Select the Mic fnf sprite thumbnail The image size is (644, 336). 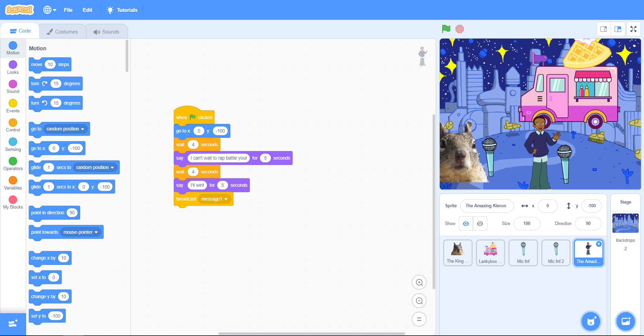(523, 253)
